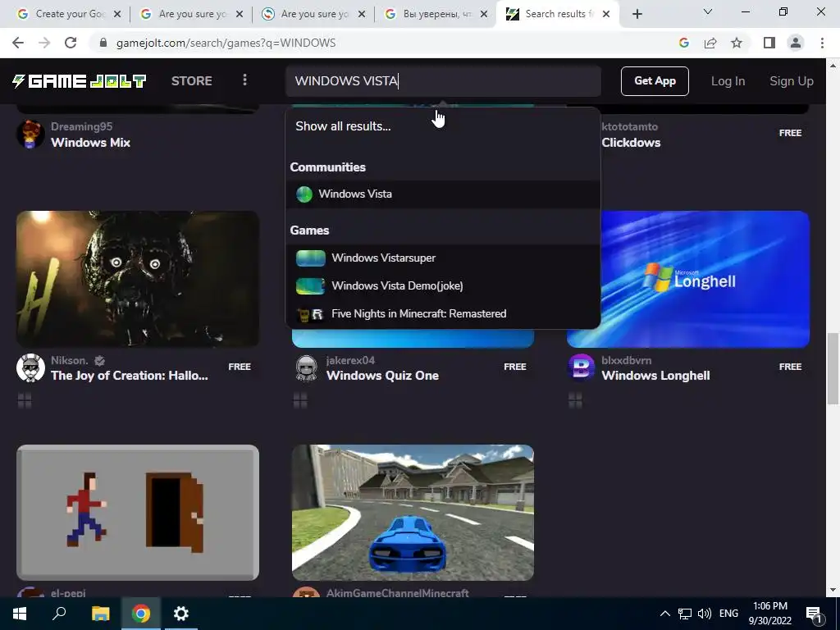The height and width of the screenshot is (630, 840).
Task: Open jakerex04's avatar
Action: point(306,367)
